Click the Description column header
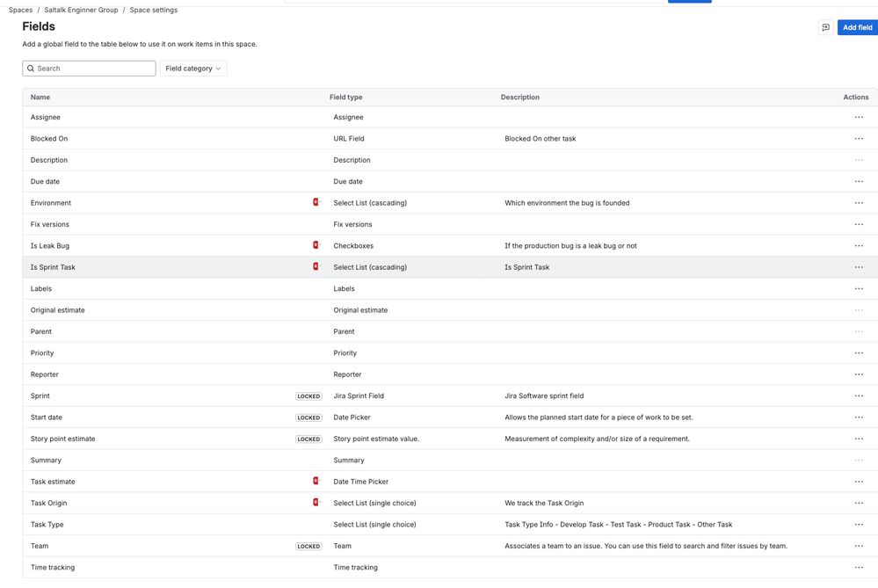Viewport: 878px width, 588px height. click(520, 97)
